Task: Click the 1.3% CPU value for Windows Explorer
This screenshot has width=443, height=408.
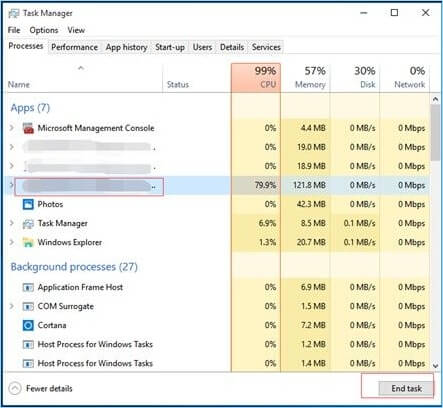Action: coord(267,242)
